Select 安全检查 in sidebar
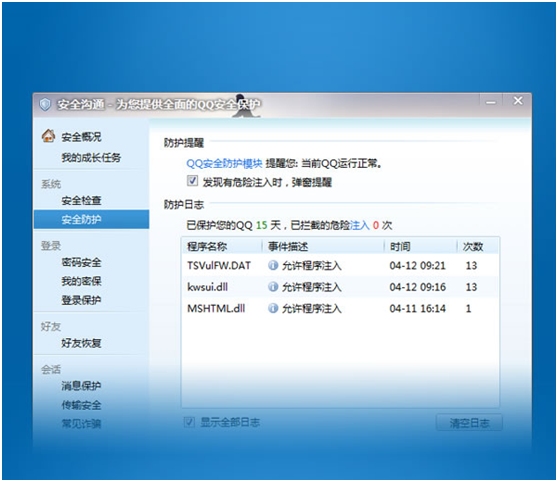The height and width of the screenshot is (482, 558). point(81,200)
